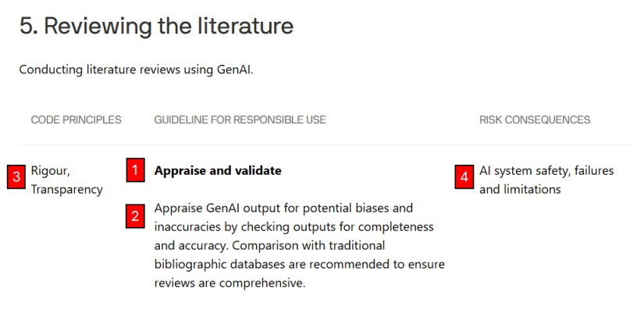This screenshot has height=317, width=644.
Task: Click the 'Code Principles' column header
Action: coord(76,120)
